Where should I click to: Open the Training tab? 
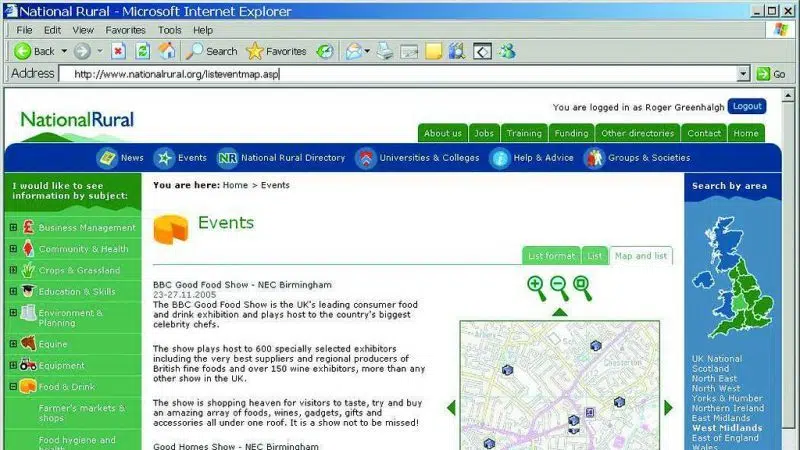point(524,133)
